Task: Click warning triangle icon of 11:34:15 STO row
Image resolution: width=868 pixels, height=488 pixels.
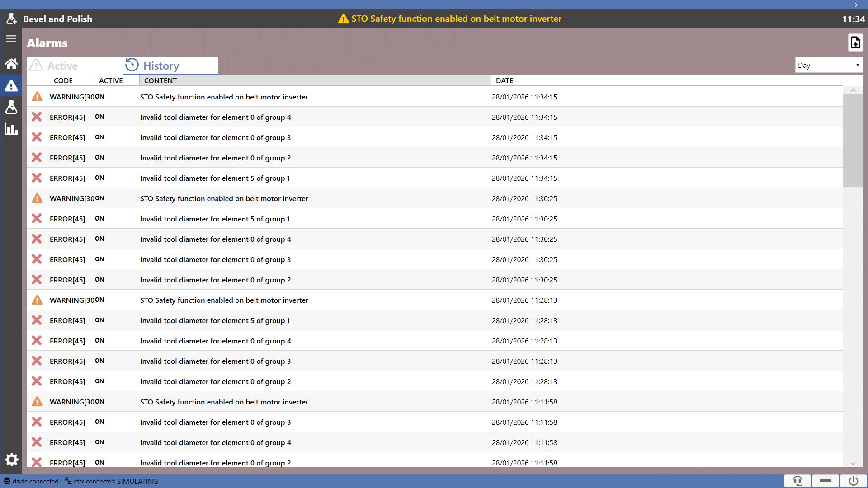Action: click(37, 96)
